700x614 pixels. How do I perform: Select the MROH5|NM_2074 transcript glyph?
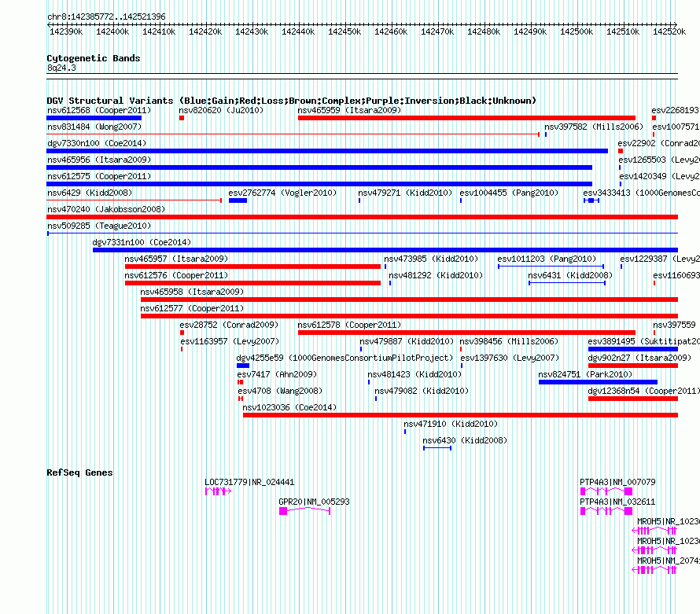[x=654, y=570]
